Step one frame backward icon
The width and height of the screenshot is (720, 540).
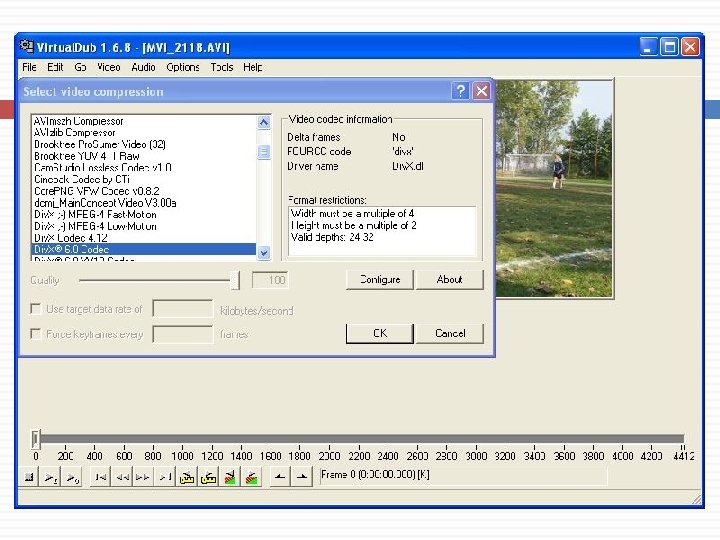[x=122, y=478]
